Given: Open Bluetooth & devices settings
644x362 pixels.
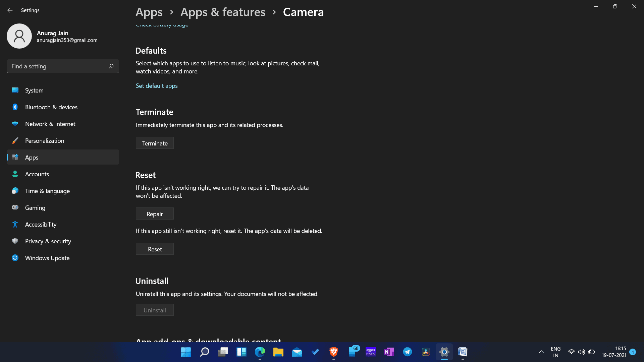Looking at the screenshot, I should (51, 107).
